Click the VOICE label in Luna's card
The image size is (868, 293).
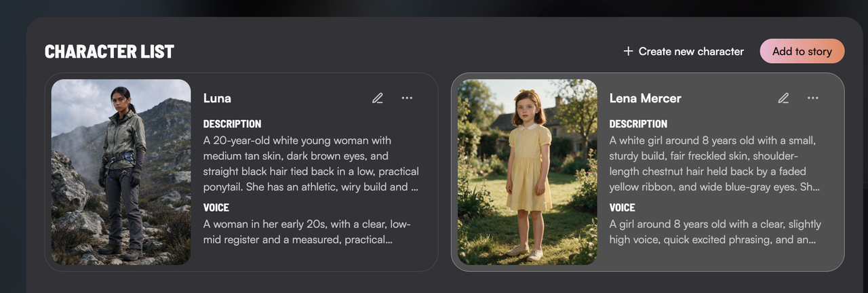[x=216, y=208]
